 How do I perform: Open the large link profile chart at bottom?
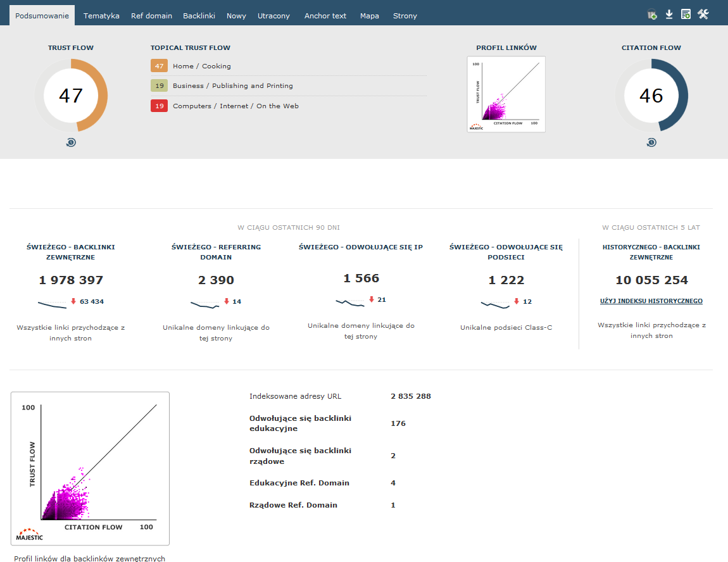click(90, 468)
